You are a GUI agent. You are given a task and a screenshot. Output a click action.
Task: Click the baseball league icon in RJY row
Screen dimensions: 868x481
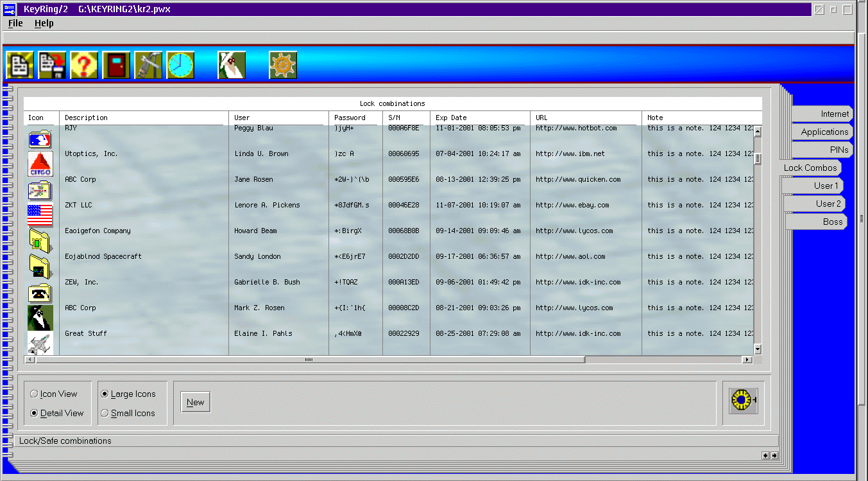click(40, 139)
